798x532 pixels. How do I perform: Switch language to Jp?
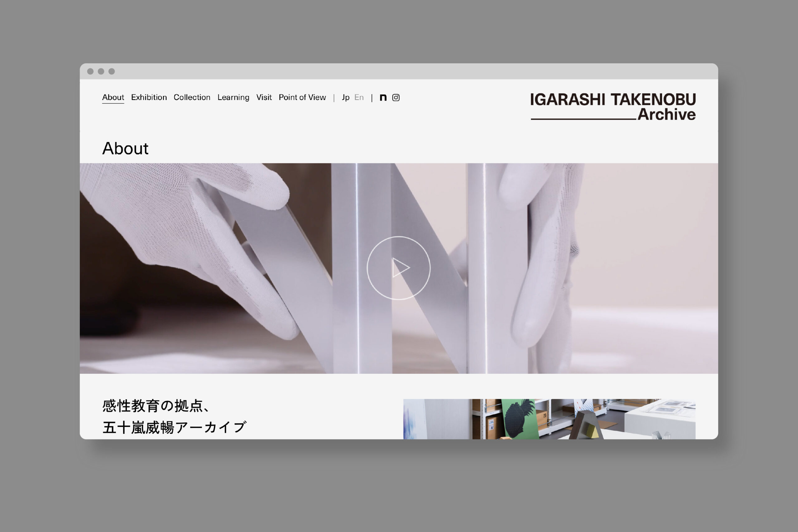tap(345, 98)
